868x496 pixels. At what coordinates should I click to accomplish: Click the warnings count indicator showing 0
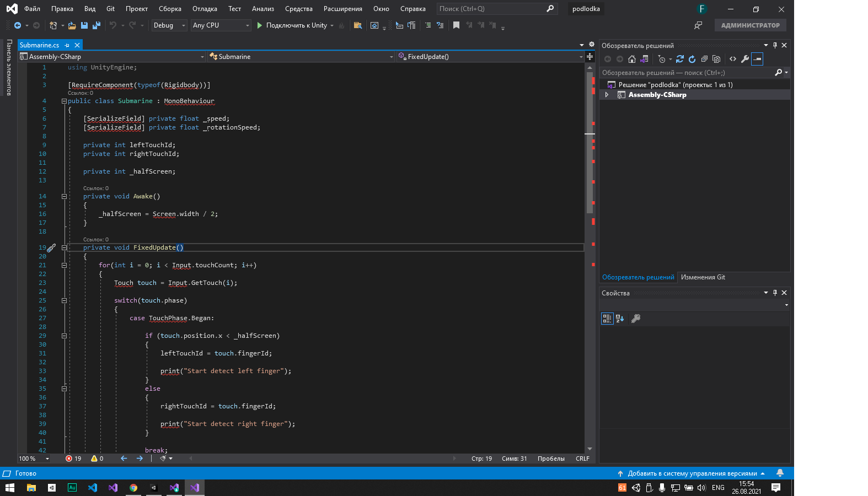97,459
